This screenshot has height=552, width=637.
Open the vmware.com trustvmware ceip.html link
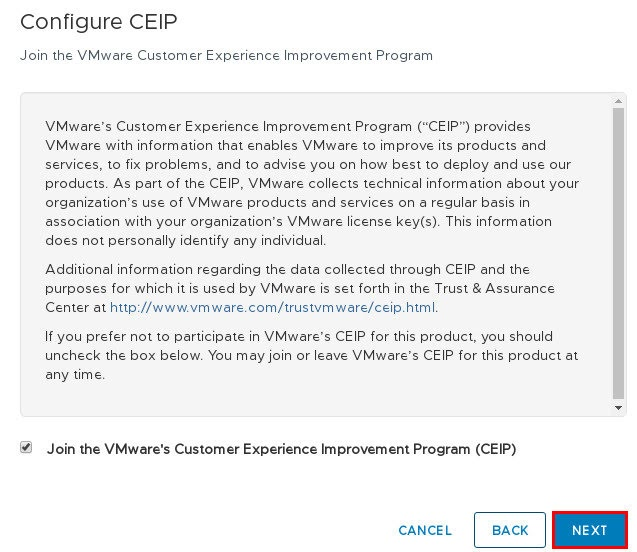274,307
